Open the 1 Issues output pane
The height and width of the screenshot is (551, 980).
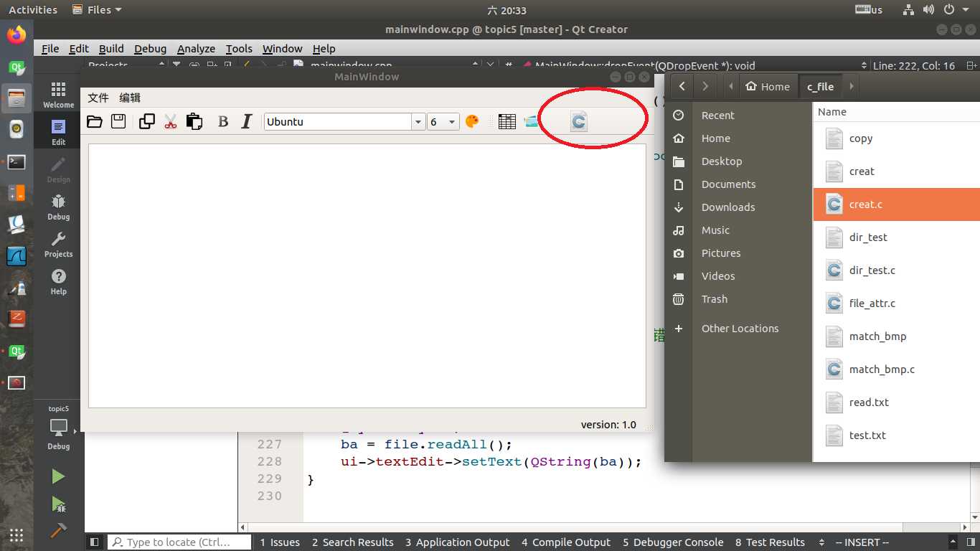(280, 542)
